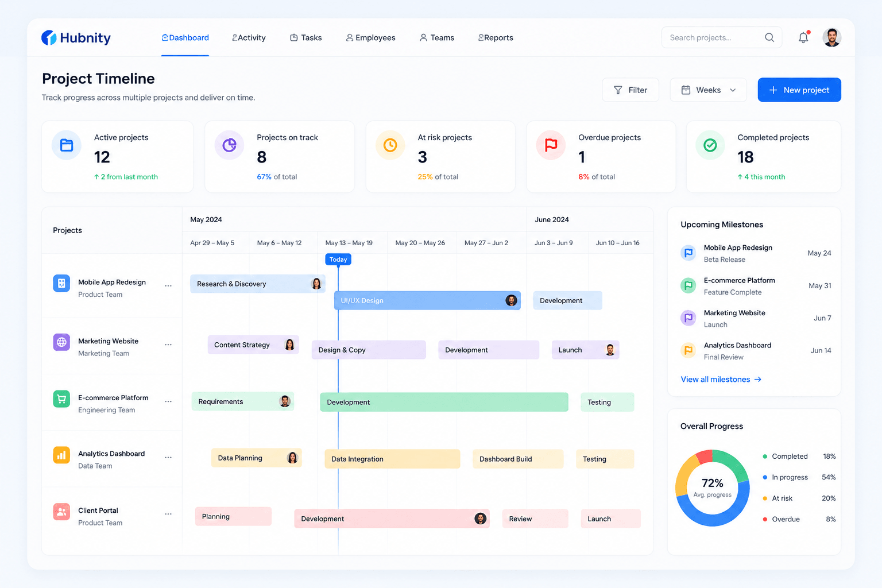
Task: Click the Completed legend entry
Action: pyautogui.click(x=799, y=457)
